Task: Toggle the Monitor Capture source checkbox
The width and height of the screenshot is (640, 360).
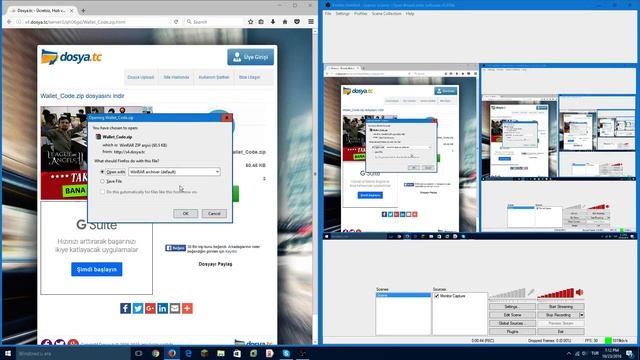Action: point(437,296)
